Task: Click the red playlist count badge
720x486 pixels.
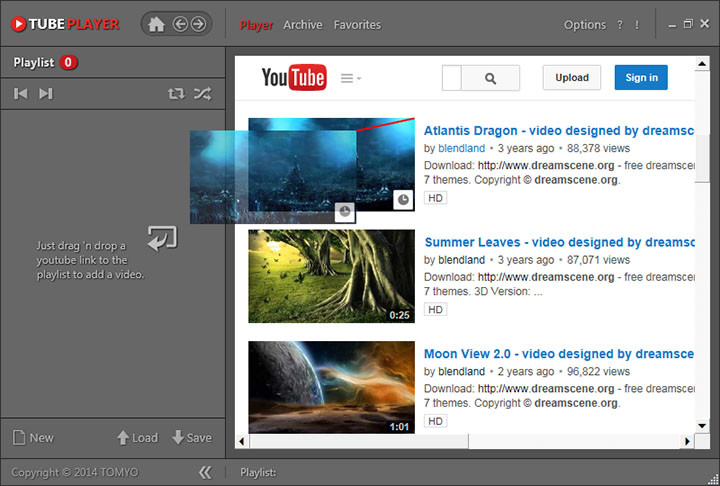Action: pyautogui.click(x=68, y=62)
